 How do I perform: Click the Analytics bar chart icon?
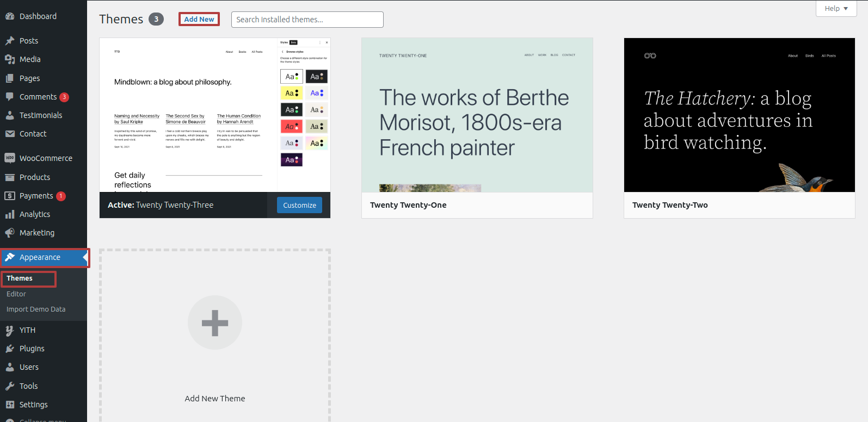[10, 214]
